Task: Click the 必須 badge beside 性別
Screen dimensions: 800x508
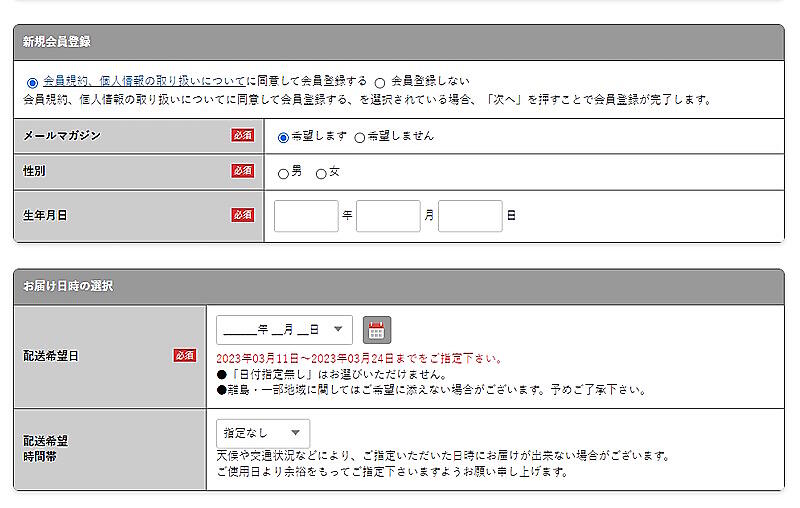Action: (x=243, y=171)
